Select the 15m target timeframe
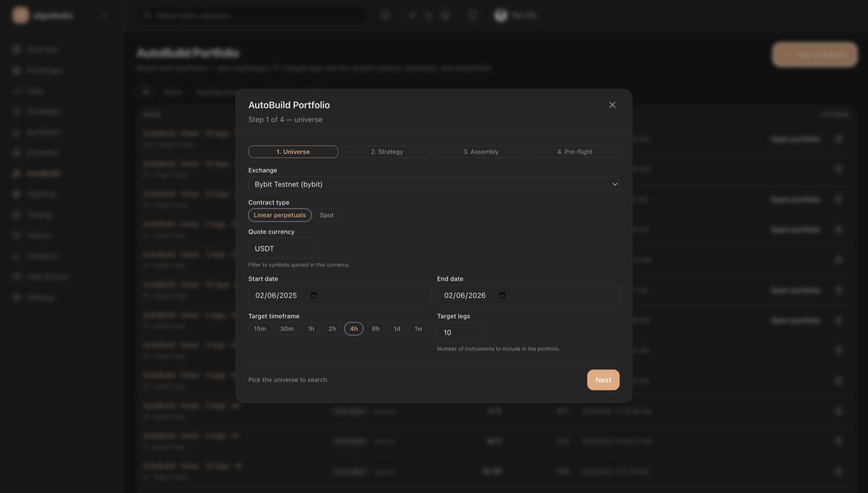This screenshot has width=868, height=493. 260,329
